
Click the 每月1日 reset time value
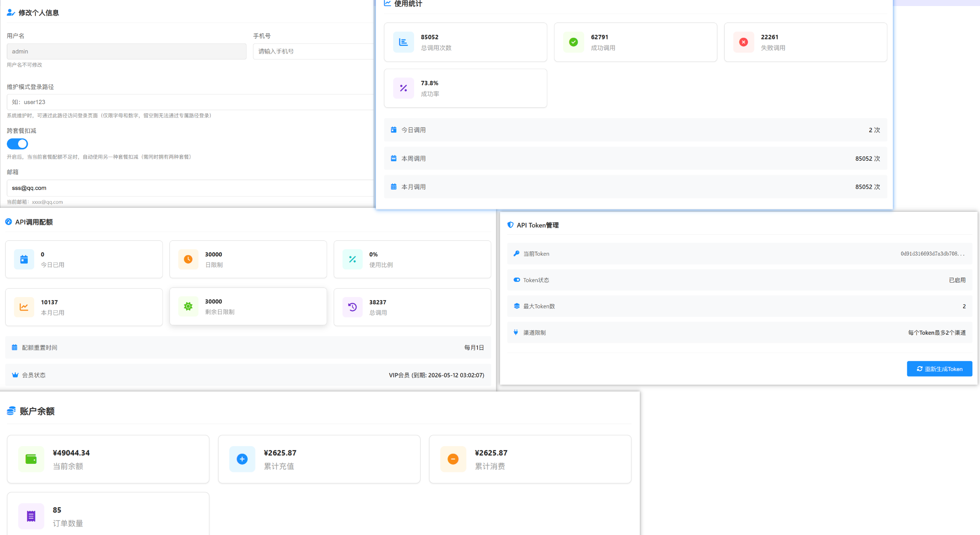[x=474, y=347]
